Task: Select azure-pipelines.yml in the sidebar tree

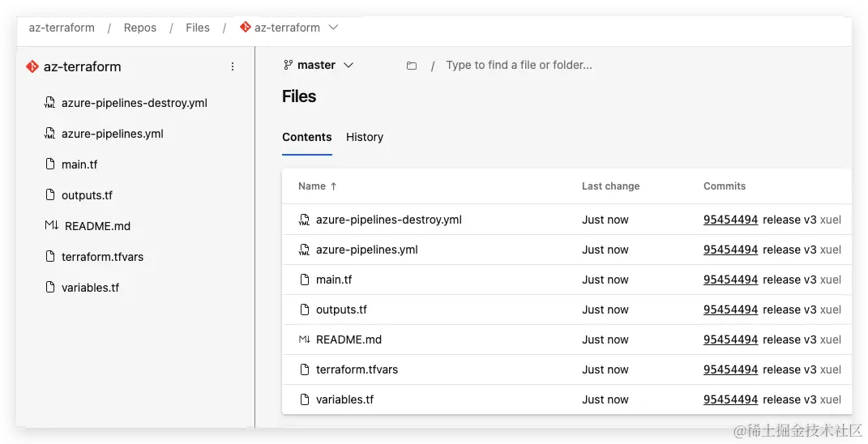Action: 112,134
